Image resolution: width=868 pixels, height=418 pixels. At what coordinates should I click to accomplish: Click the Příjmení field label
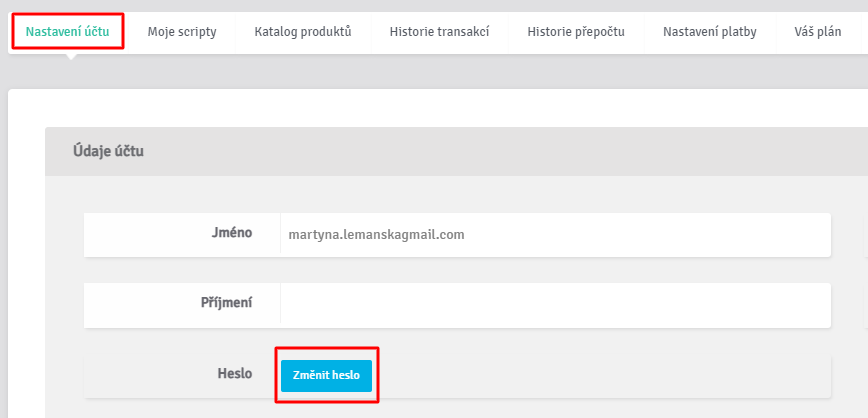click(226, 303)
